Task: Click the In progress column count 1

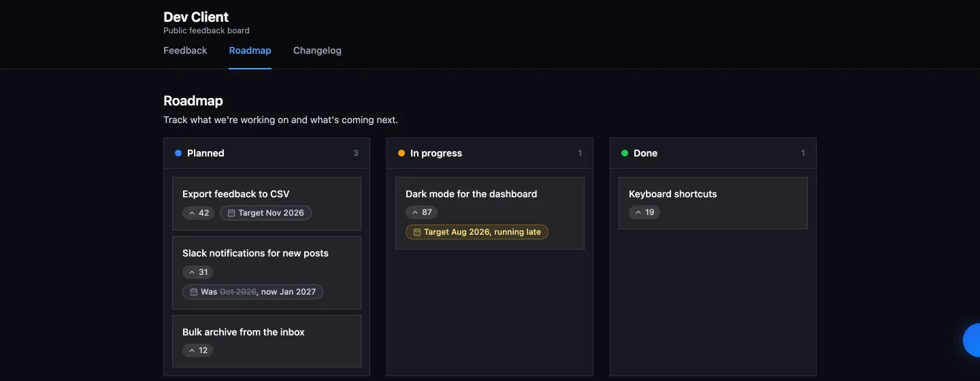Action: (x=580, y=153)
